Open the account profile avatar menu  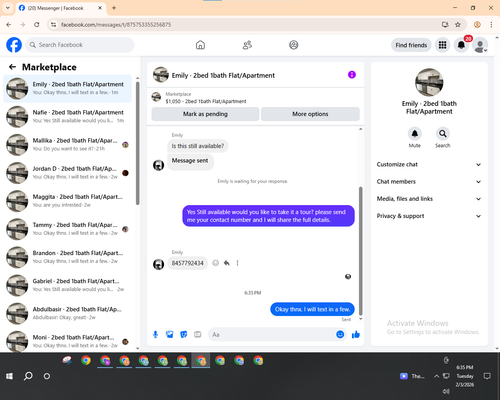480,45
